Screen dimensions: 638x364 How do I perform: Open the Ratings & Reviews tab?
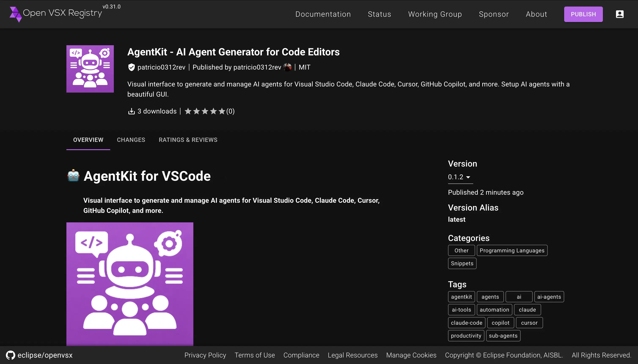tap(188, 140)
